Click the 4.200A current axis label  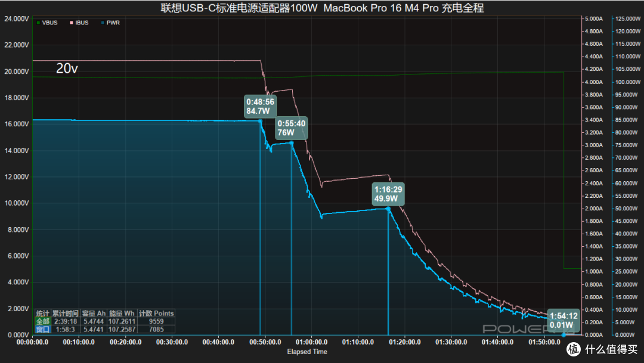coord(593,69)
